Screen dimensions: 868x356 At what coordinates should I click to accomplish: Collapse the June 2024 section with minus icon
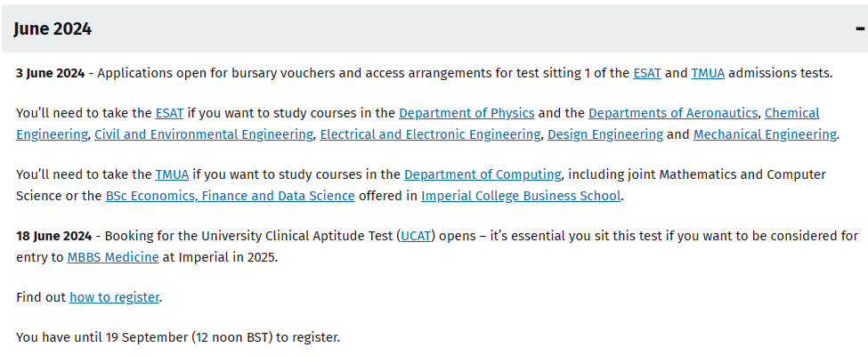(x=860, y=28)
